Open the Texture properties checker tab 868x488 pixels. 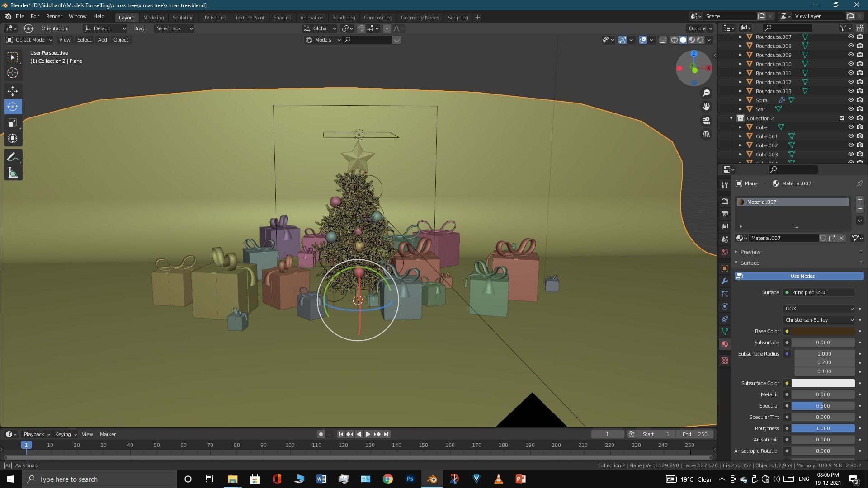point(725,361)
